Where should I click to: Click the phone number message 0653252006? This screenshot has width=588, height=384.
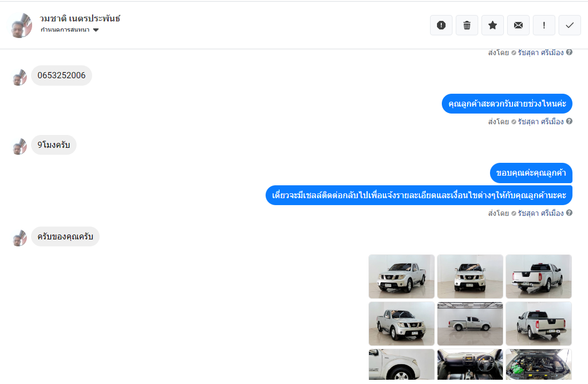click(62, 76)
